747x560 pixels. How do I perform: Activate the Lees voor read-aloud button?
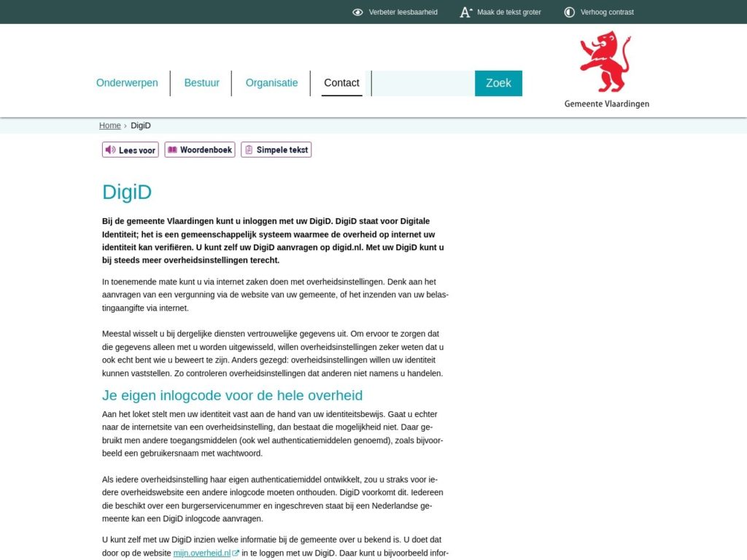[130, 149]
